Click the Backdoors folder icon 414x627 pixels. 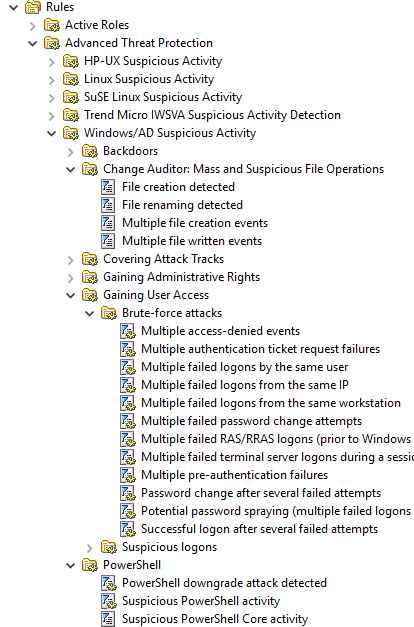point(90,151)
